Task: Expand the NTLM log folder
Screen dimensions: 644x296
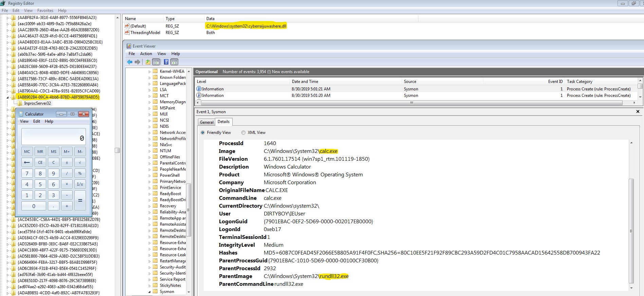Action: coord(149,151)
